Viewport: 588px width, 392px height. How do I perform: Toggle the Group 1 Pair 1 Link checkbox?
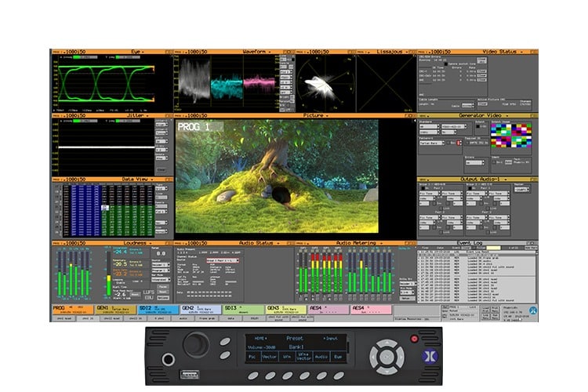tap(441, 208)
